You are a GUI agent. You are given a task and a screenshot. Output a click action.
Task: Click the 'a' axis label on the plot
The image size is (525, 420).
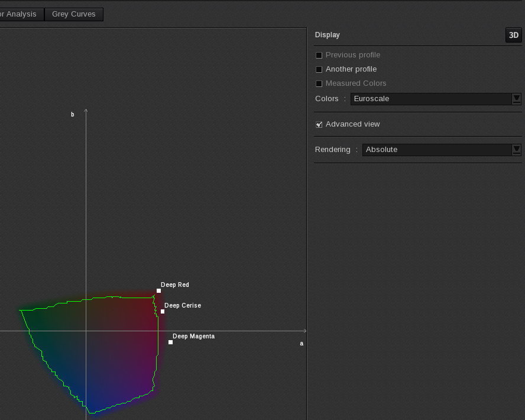click(x=301, y=343)
